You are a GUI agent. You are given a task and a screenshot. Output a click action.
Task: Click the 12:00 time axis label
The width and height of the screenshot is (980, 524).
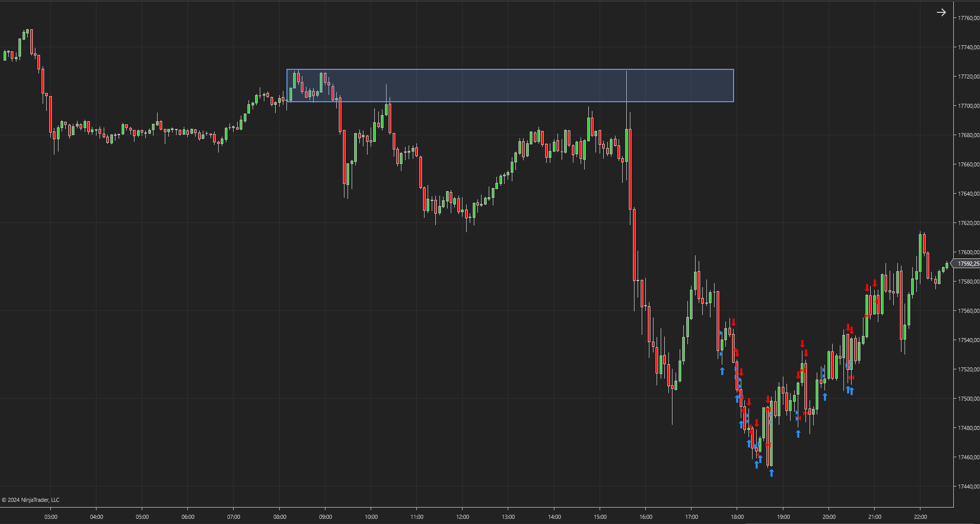point(463,517)
